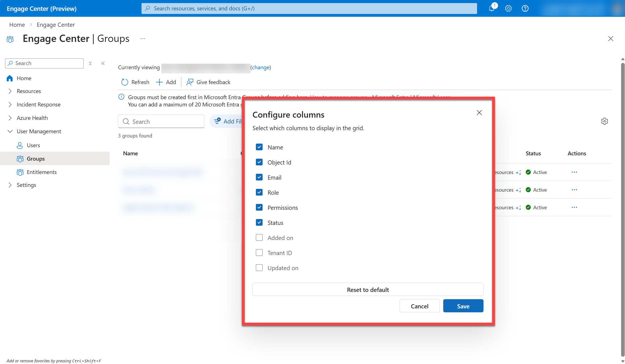The image size is (625, 364).
Task: Save the column configuration
Action: pyautogui.click(x=463, y=306)
